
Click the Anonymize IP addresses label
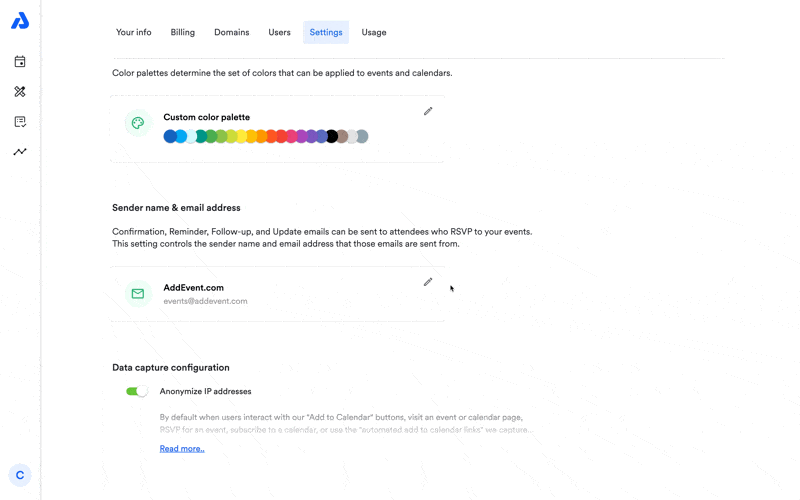[206, 391]
